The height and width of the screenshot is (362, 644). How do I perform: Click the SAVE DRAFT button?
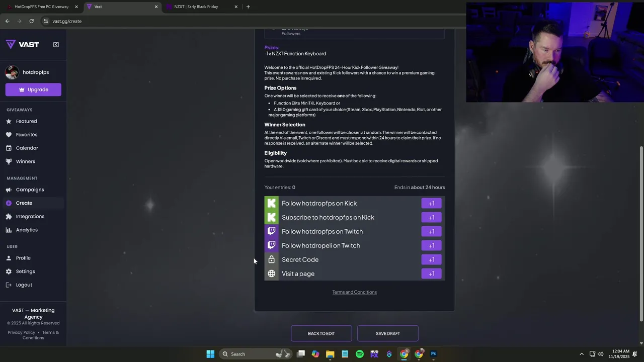[x=387, y=333]
